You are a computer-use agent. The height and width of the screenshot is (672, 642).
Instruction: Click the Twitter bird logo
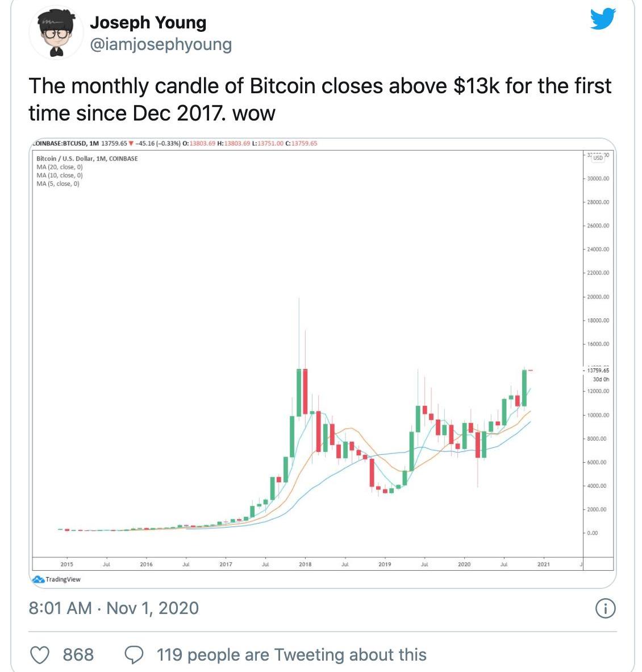(603, 19)
